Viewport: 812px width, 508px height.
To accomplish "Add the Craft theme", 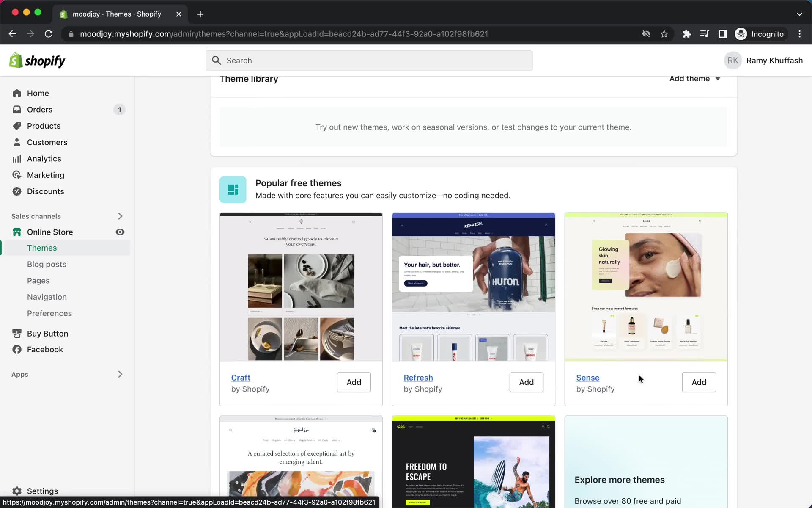I will click(354, 382).
